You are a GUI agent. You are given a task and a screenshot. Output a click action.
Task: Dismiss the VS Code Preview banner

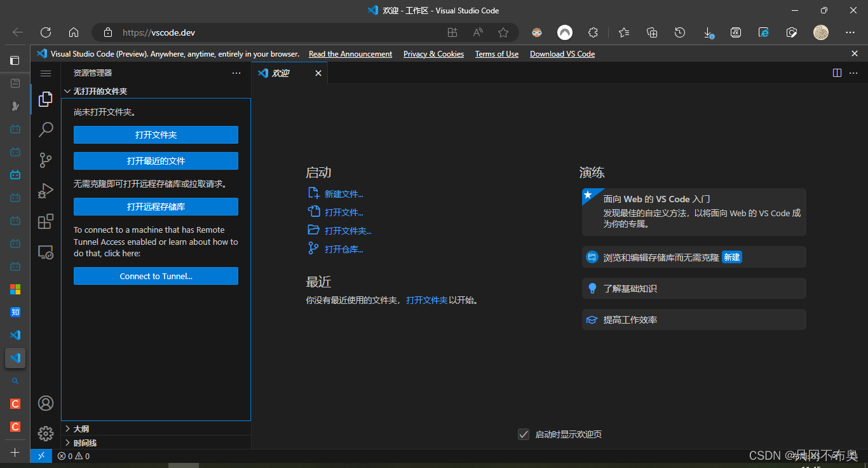(855, 54)
